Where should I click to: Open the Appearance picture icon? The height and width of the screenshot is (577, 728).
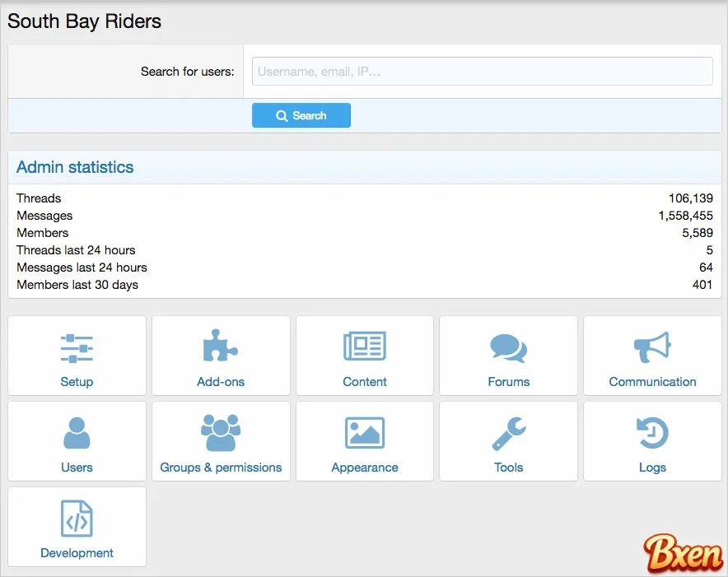(x=365, y=433)
